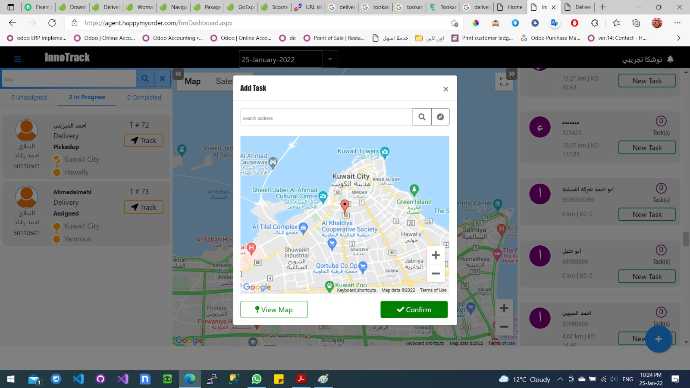Open Adobe Acrobat from the taskbar
690x388 pixels.
point(301,379)
